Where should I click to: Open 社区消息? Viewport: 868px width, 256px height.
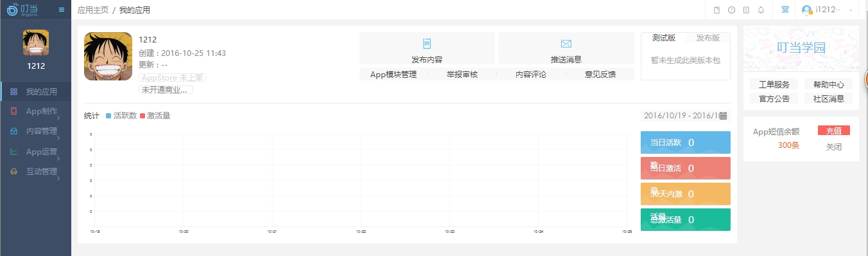tap(828, 98)
